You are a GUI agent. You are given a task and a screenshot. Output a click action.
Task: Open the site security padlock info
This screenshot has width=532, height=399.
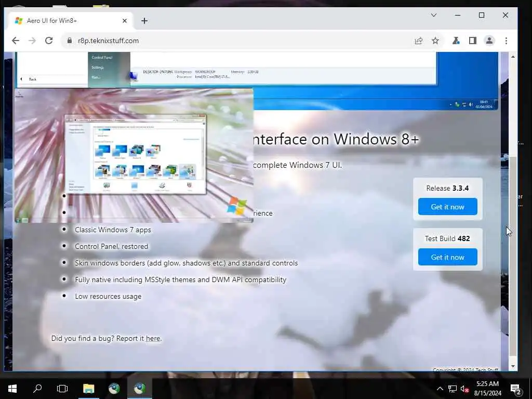click(70, 41)
